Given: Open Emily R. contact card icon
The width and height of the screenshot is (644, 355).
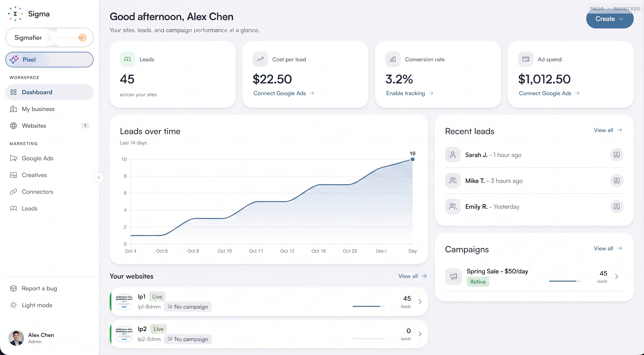Looking at the screenshot, I should tap(617, 207).
